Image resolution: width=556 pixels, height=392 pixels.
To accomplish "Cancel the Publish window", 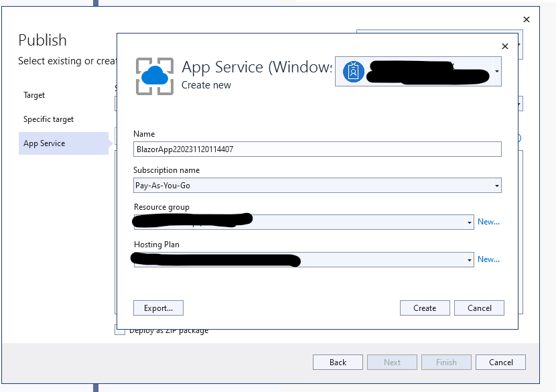I will click(500, 363).
